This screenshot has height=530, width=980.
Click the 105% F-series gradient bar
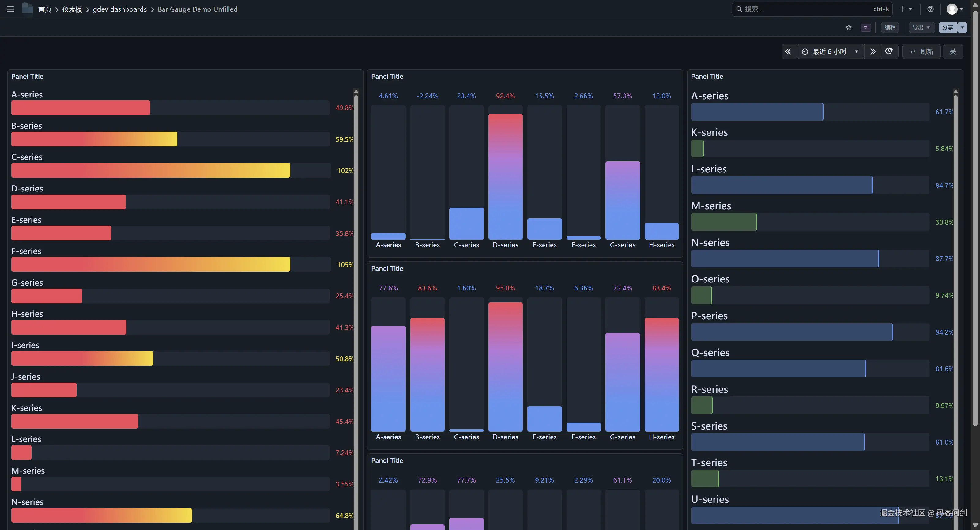(x=151, y=264)
